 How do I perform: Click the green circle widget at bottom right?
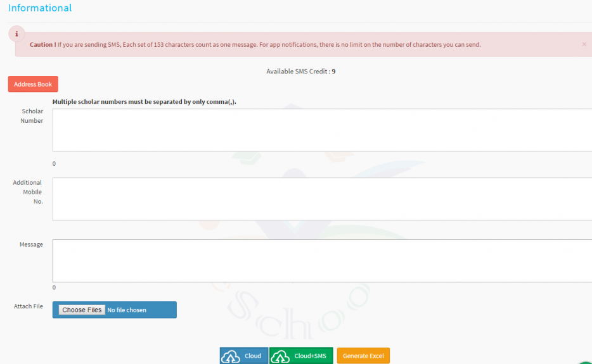586,361
